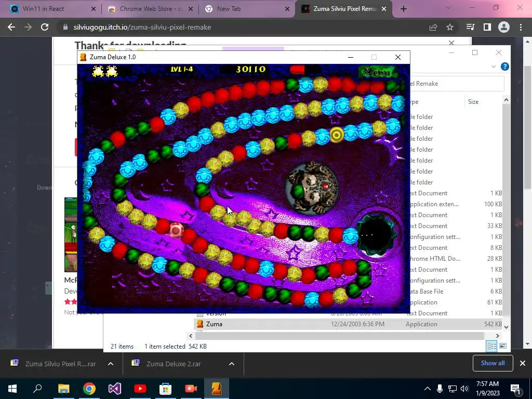Open a new browser tab
The image size is (532, 399).
pyautogui.click(x=403, y=9)
